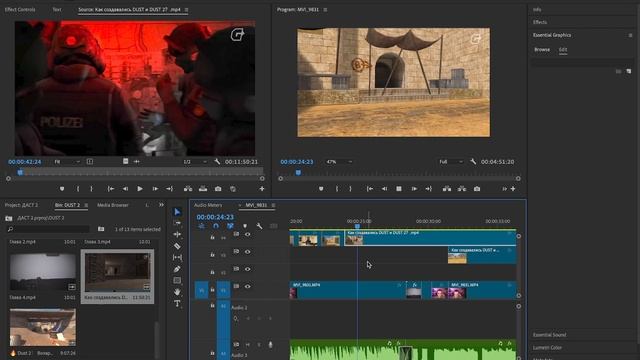Image resolution: width=640 pixels, height=360 pixels.
Task: Toggle Snap in timeline
Action: tap(216, 226)
